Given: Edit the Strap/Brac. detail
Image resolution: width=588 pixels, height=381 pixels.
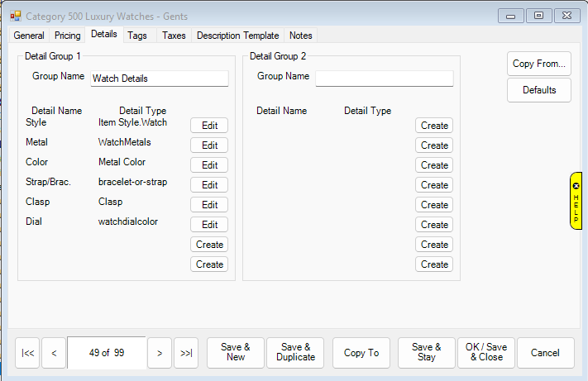Looking at the screenshot, I should (x=209, y=185).
